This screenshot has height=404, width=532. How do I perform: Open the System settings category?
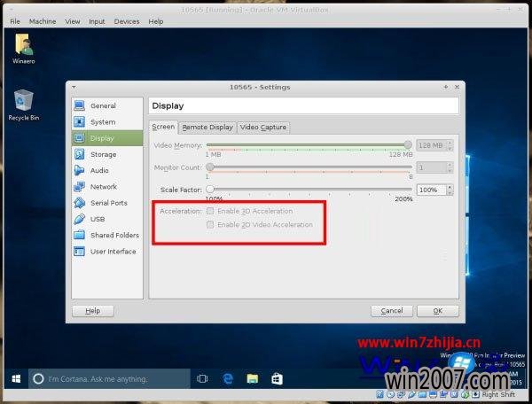[x=107, y=122]
